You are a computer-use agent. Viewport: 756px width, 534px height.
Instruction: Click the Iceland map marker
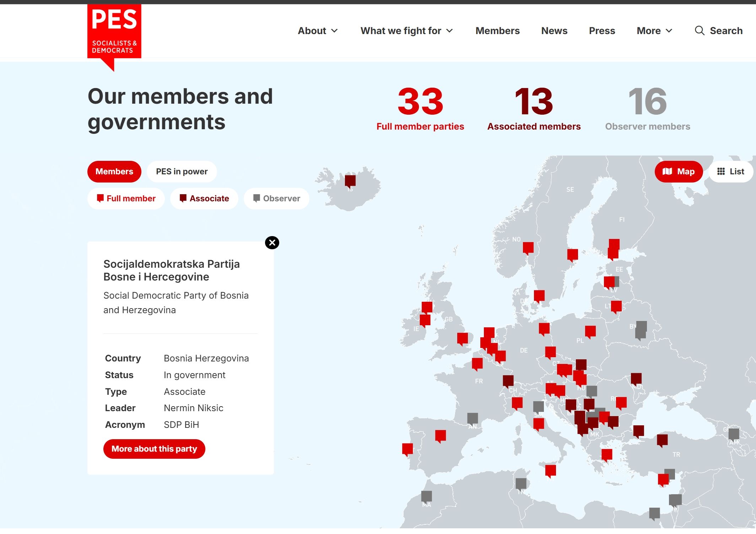point(350,181)
